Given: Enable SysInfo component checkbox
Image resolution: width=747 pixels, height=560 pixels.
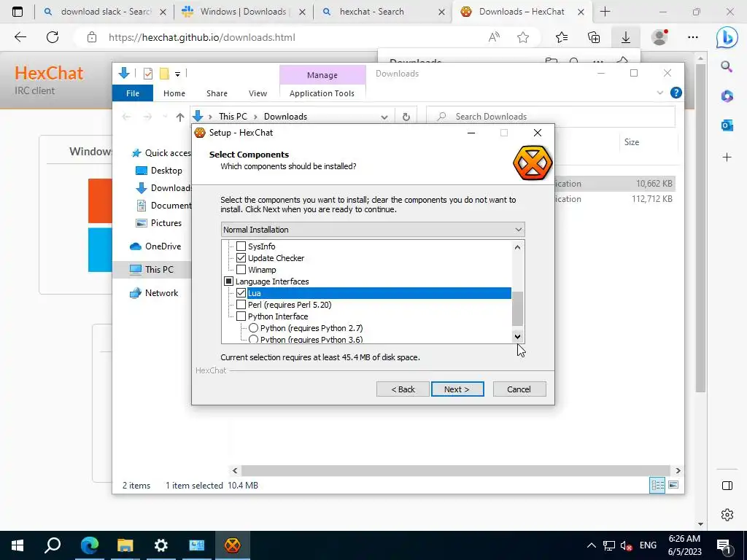Looking at the screenshot, I should point(241,246).
